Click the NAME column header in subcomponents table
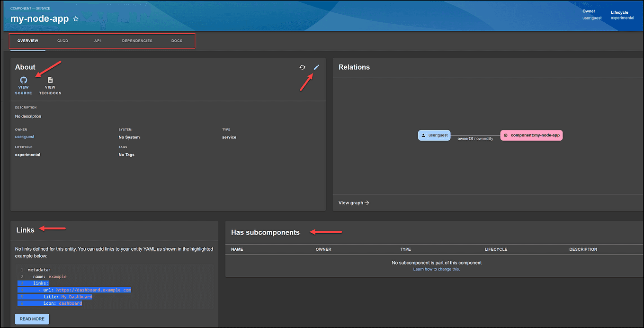 click(x=237, y=249)
